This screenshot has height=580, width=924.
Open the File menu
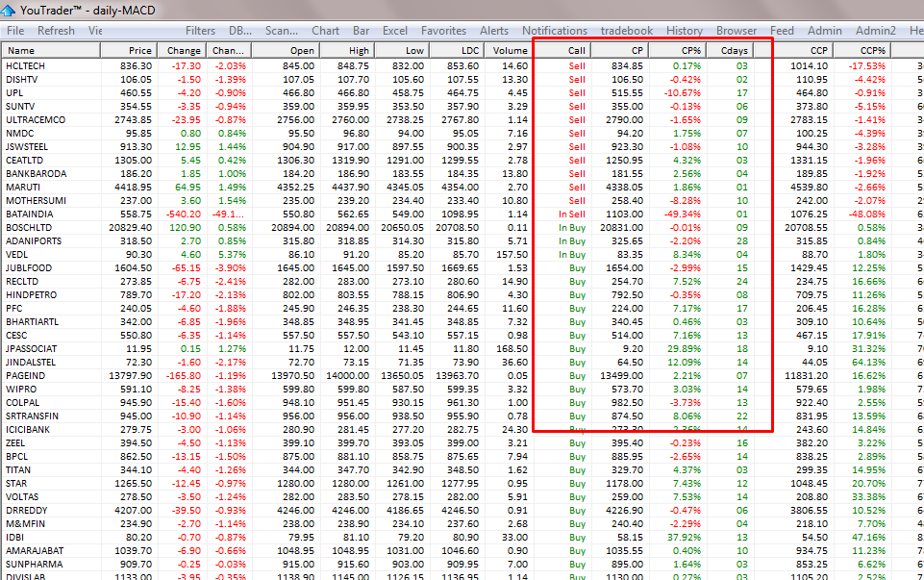(x=15, y=31)
